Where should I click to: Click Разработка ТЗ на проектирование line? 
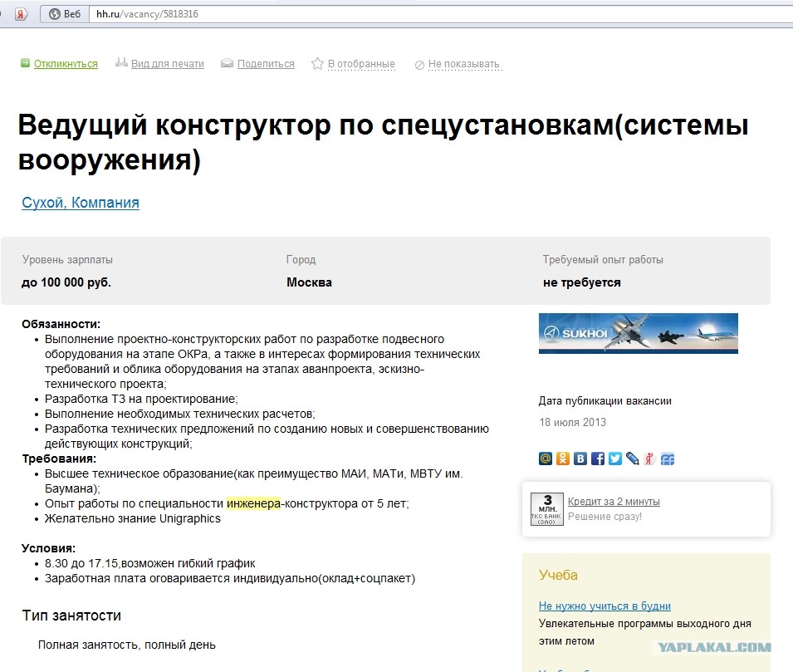pos(141,399)
